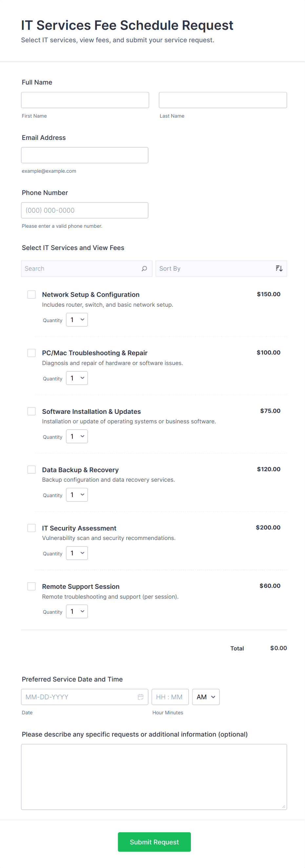Image resolution: width=305 pixels, height=868 pixels.
Task: Open the AM/PM dropdown
Action: click(206, 697)
